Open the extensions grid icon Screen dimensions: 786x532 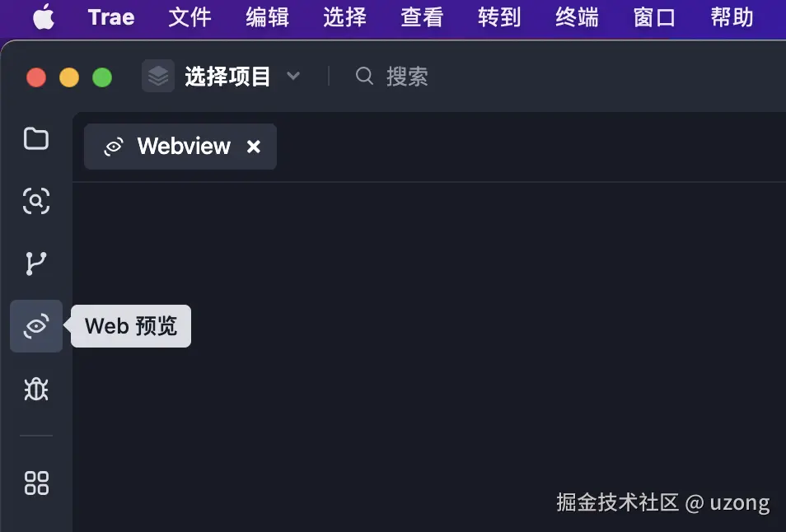(36, 483)
